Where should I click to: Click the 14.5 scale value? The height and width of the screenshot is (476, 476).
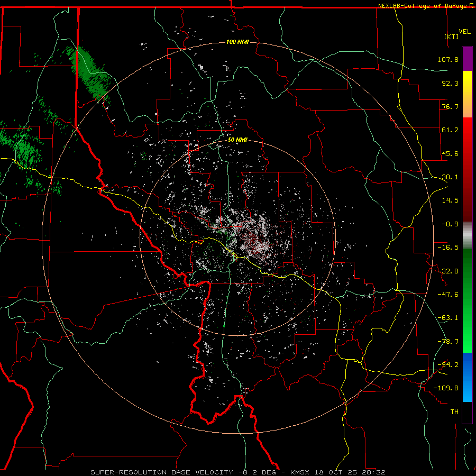coord(450,200)
